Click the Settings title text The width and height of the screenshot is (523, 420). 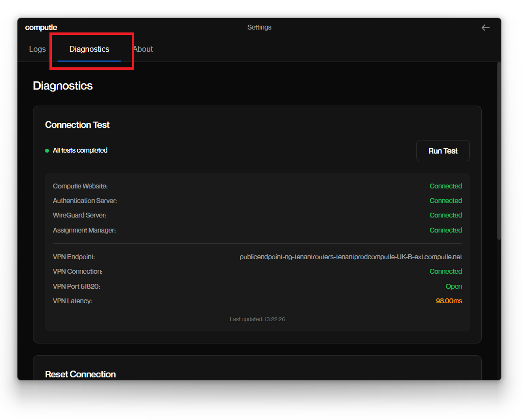coord(259,28)
